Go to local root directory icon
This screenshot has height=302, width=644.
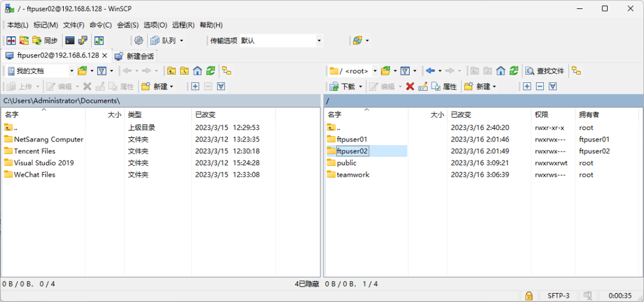tap(184, 71)
